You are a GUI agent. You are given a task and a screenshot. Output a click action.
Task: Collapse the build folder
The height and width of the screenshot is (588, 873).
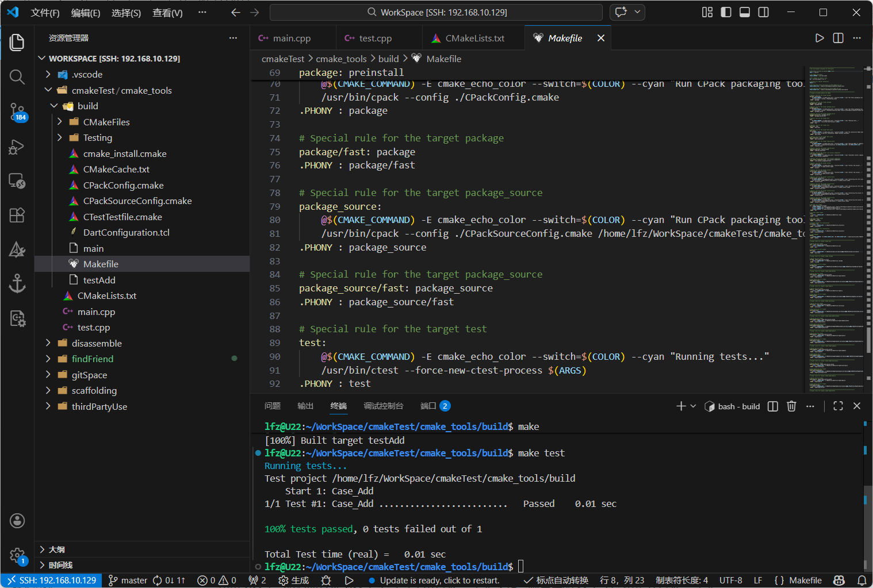tap(54, 106)
